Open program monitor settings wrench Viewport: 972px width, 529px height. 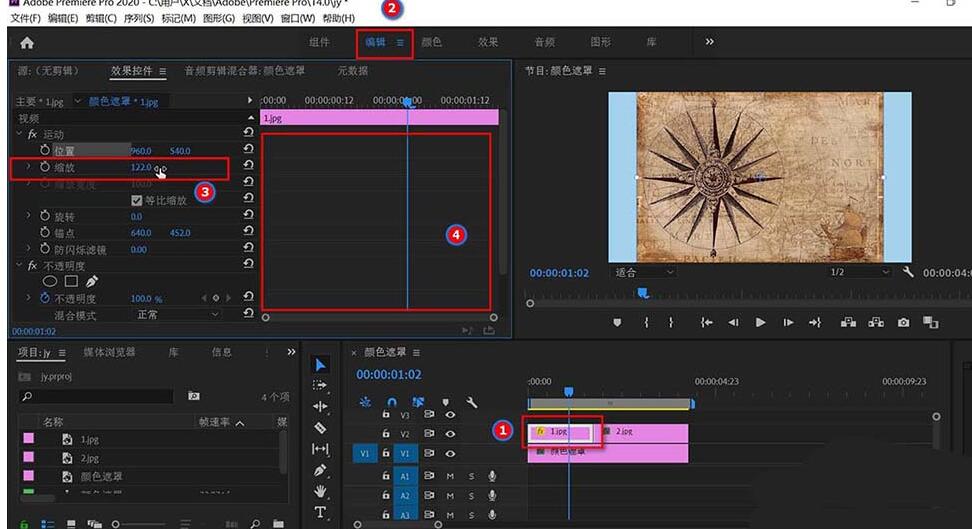pos(908,272)
